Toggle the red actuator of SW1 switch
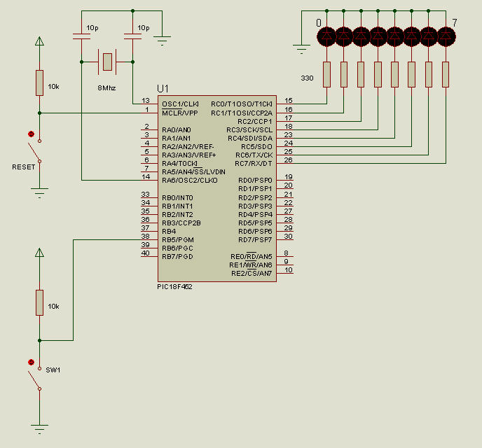Viewport: 482px width, 448px height. click(31, 362)
